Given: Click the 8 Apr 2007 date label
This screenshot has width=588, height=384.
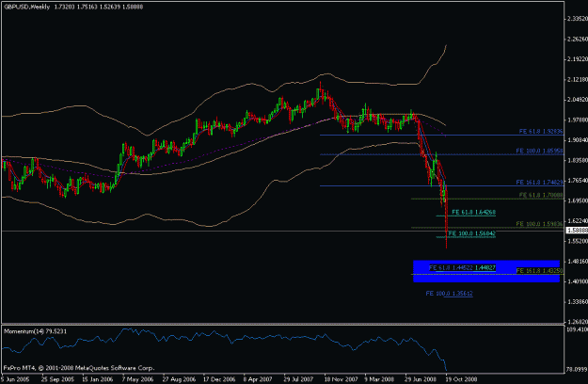Looking at the screenshot, I should [258, 379].
